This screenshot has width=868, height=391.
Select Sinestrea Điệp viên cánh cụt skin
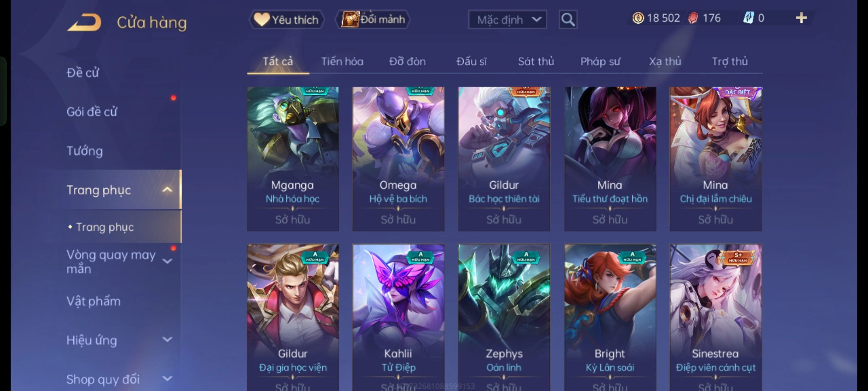715,317
